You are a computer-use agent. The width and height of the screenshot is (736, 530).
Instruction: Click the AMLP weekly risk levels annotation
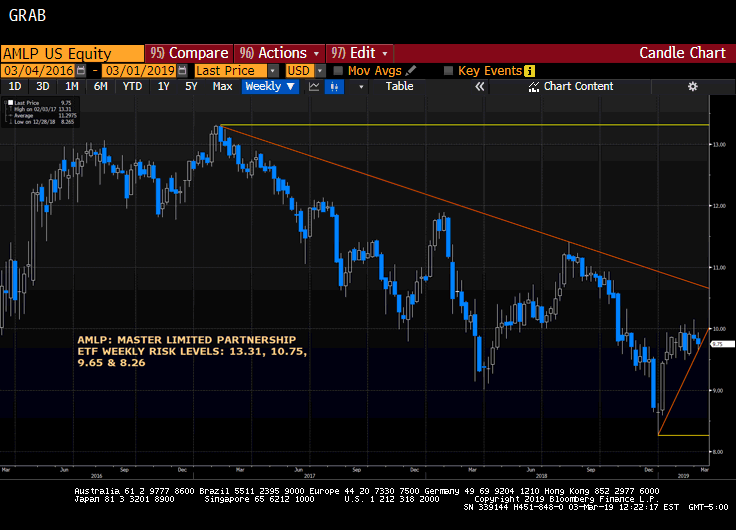coord(192,351)
